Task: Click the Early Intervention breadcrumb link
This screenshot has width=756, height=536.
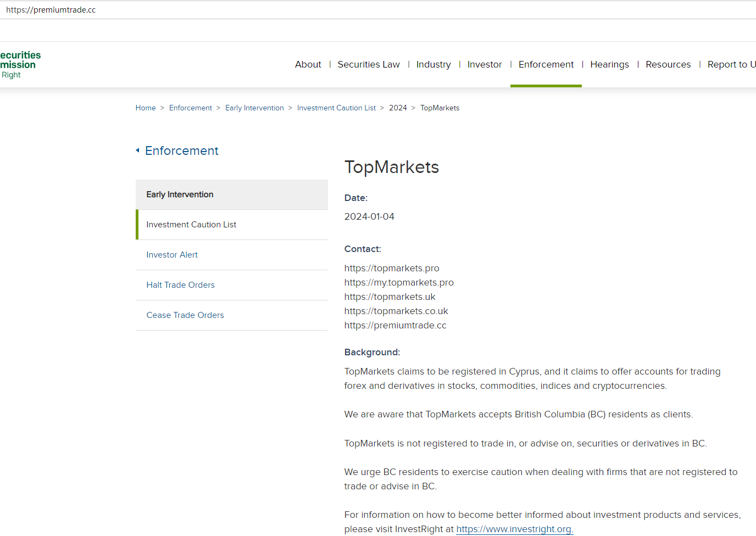Action: coord(254,108)
